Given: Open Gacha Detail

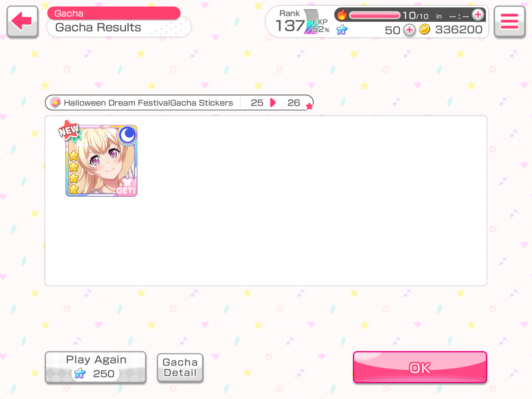Looking at the screenshot, I should [180, 368].
